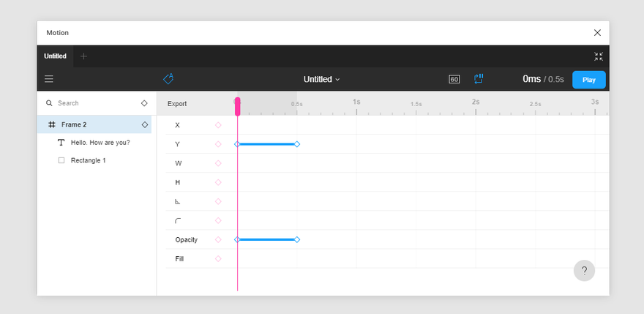
Task: Click the blue auto-keyframe tag icon
Action: point(168,79)
